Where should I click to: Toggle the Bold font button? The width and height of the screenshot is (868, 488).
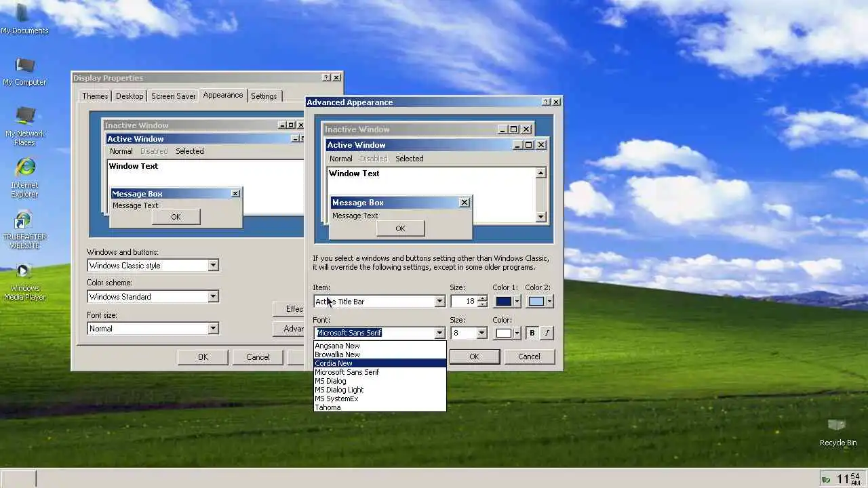click(532, 333)
